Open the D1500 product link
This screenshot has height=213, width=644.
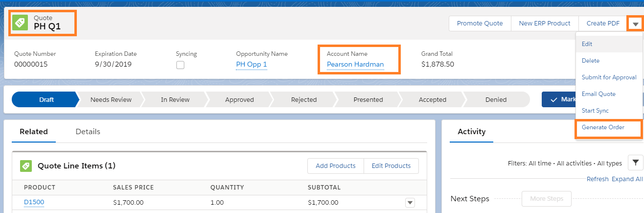click(34, 202)
